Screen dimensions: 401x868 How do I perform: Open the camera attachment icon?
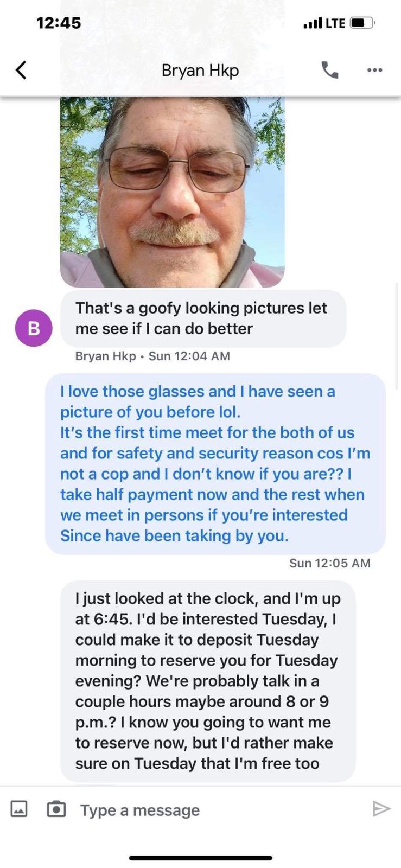point(56,809)
